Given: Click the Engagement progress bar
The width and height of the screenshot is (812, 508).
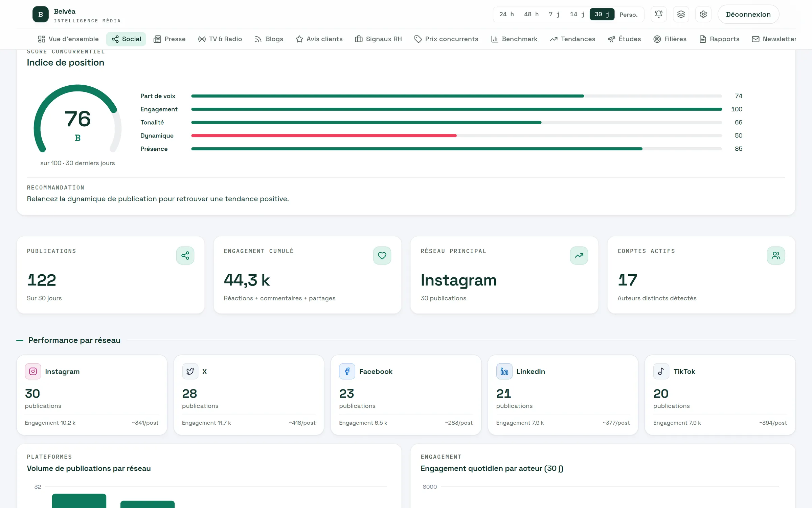Looking at the screenshot, I should click(456, 109).
